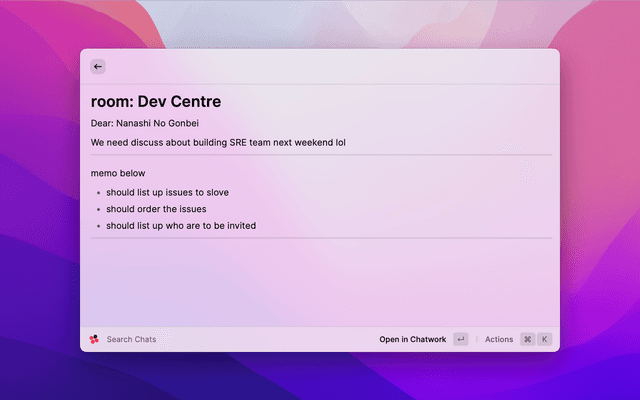The image size is (640, 400).
Task: Select the 'Dear: Nanashi No Gonbei' line
Action: (147, 123)
